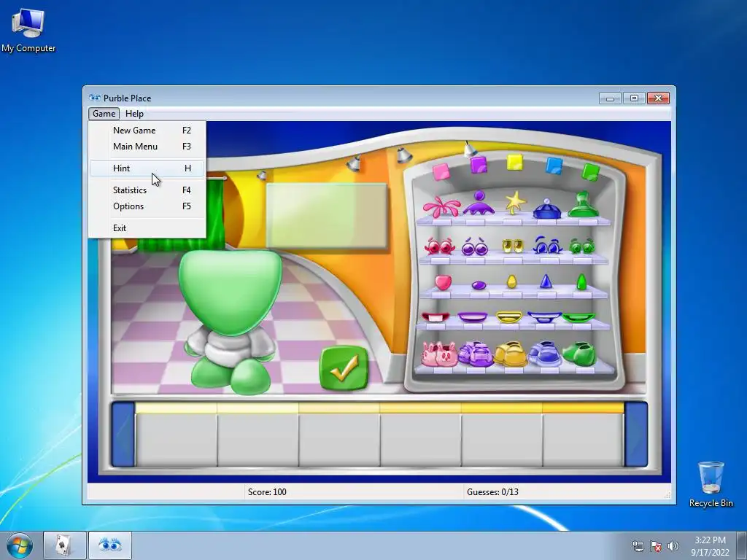The height and width of the screenshot is (560, 747).
Task: Select the pink eyes on the shelf
Action: [x=439, y=246]
